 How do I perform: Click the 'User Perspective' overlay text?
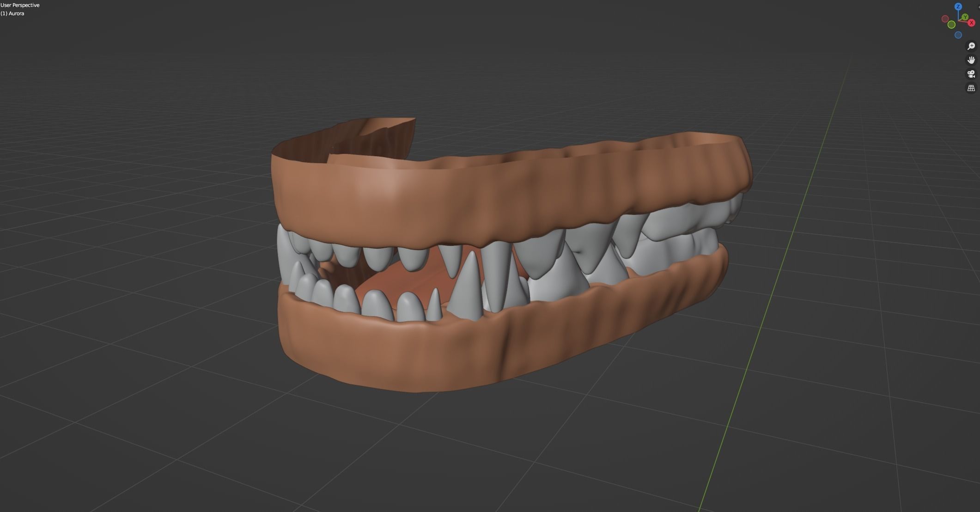pyautogui.click(x=20, y=5)
